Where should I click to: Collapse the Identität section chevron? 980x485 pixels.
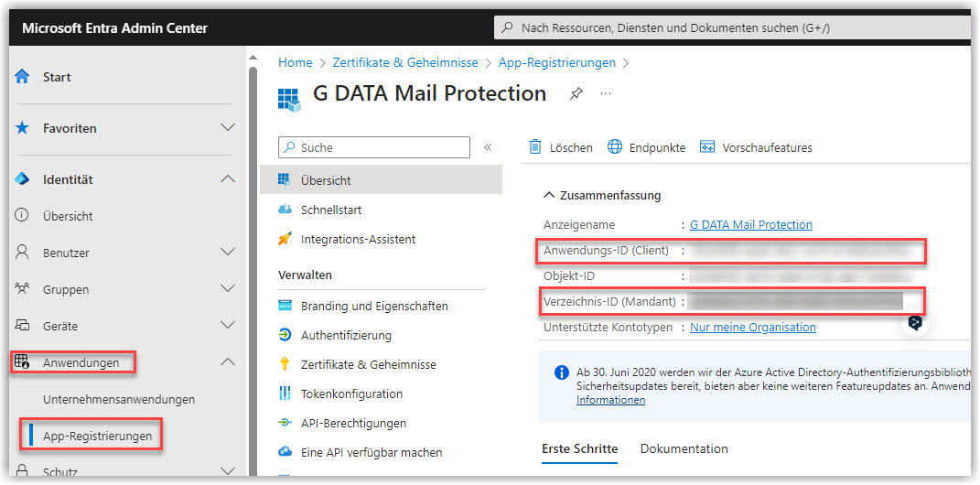tap(228, 178)
